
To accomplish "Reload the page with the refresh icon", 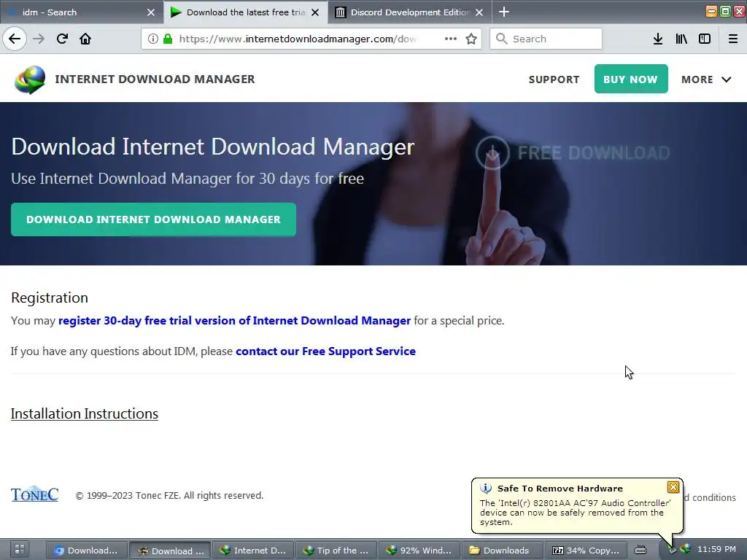I will point(63,39).
